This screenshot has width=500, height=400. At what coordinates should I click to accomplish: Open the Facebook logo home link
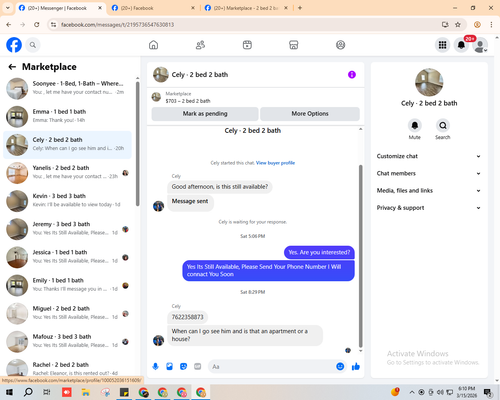(14, 45)
